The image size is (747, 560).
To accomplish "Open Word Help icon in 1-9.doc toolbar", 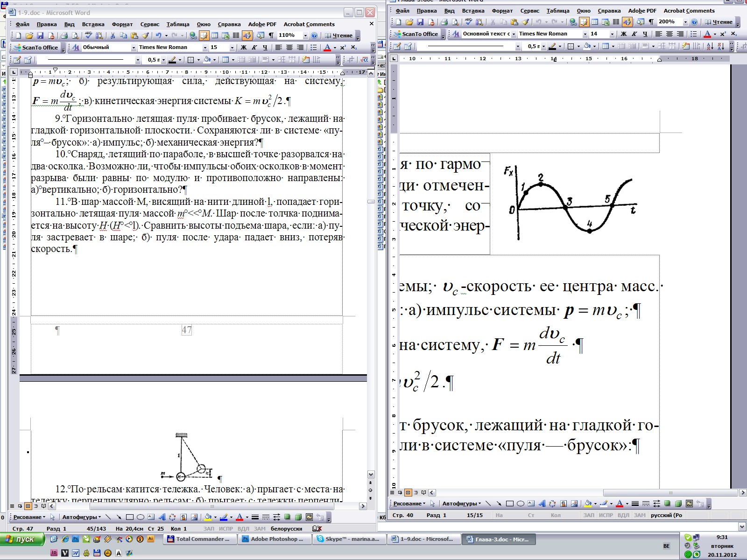I will [314, 35].
